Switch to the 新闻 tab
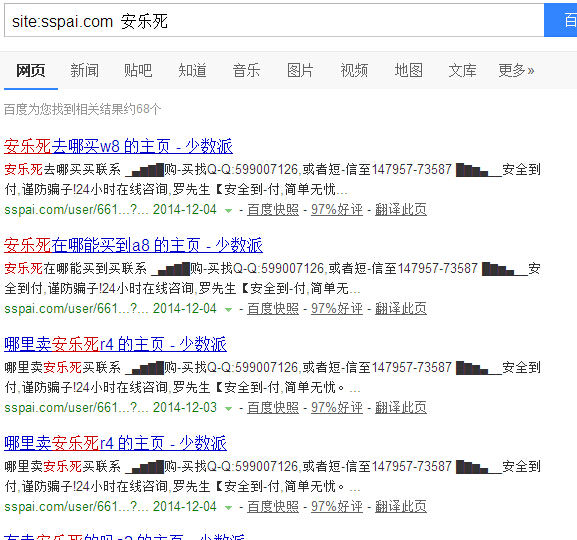Viewport: 577px width, 540px height. coord(85,70)
